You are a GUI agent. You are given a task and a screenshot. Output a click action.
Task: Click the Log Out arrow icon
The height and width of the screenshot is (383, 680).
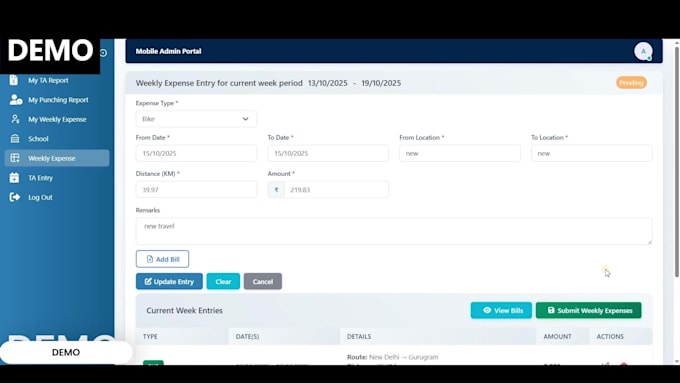click(x=15, y=197)
